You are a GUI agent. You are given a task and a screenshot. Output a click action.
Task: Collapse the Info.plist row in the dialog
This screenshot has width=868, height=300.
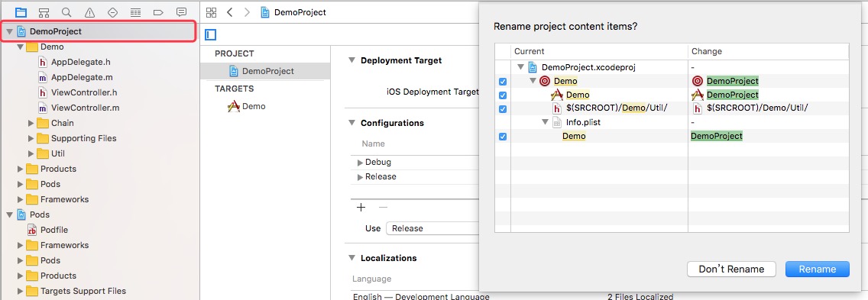coord(545,123)
